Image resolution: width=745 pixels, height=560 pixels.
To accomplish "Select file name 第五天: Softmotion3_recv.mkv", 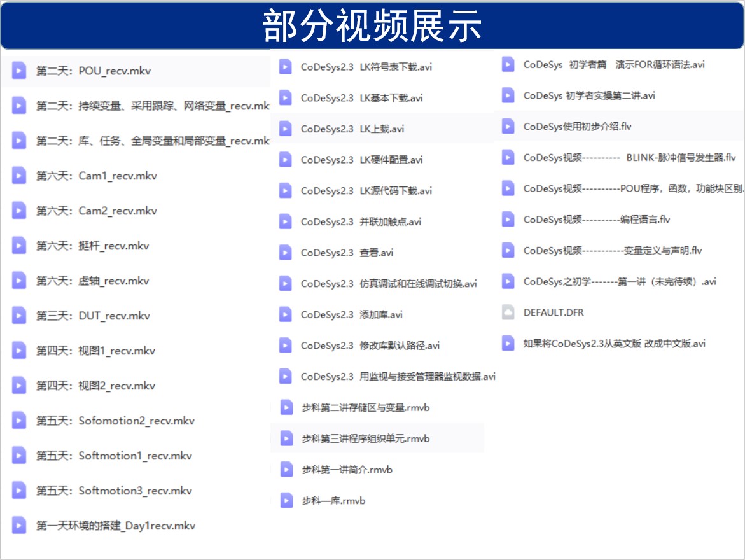I will point(114,491).
